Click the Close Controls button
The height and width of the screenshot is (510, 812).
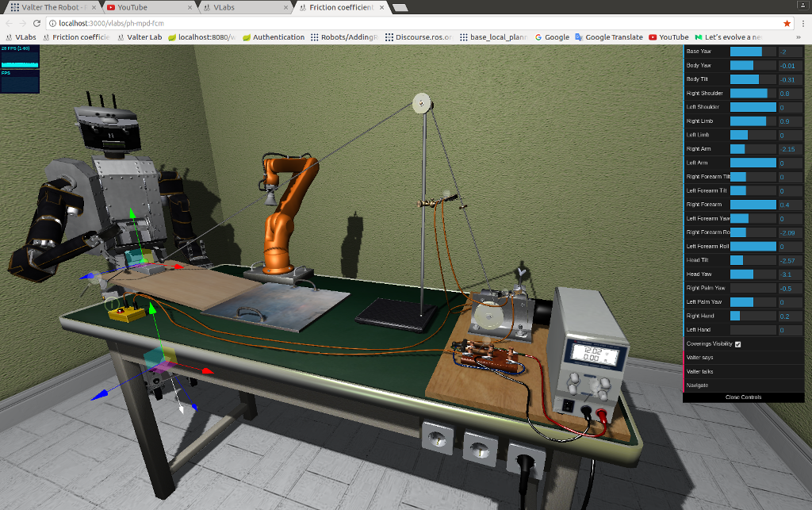[743, 397]
